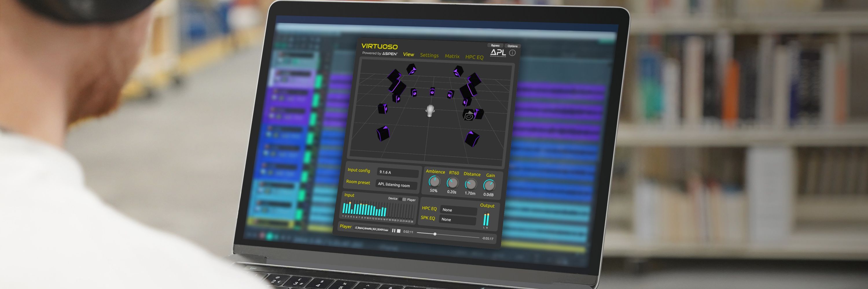Open the Options button
The image size is (868, 289).
point(512,46)
